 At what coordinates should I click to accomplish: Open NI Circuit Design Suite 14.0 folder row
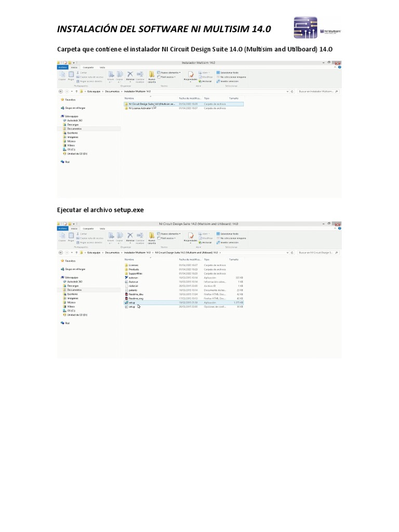[183, 104]
